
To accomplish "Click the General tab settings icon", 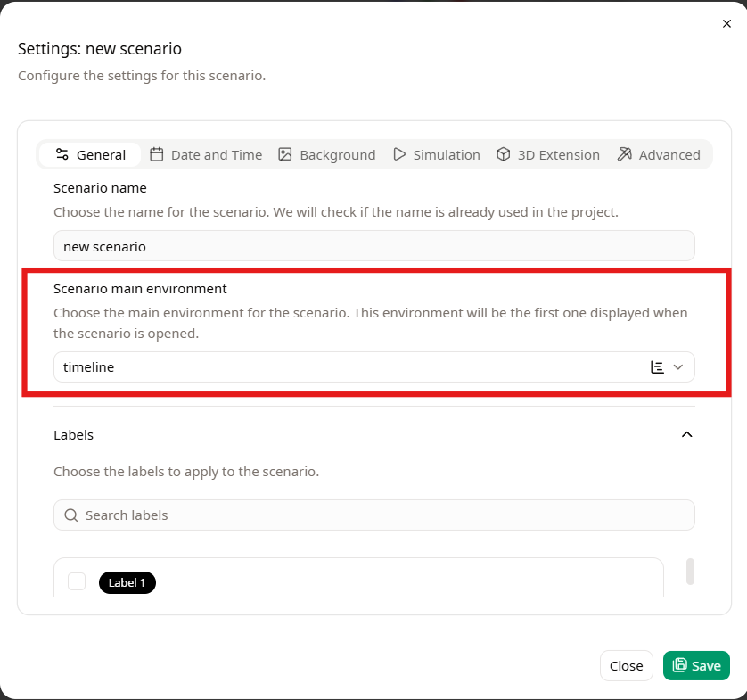I will [x=62, y=154].
